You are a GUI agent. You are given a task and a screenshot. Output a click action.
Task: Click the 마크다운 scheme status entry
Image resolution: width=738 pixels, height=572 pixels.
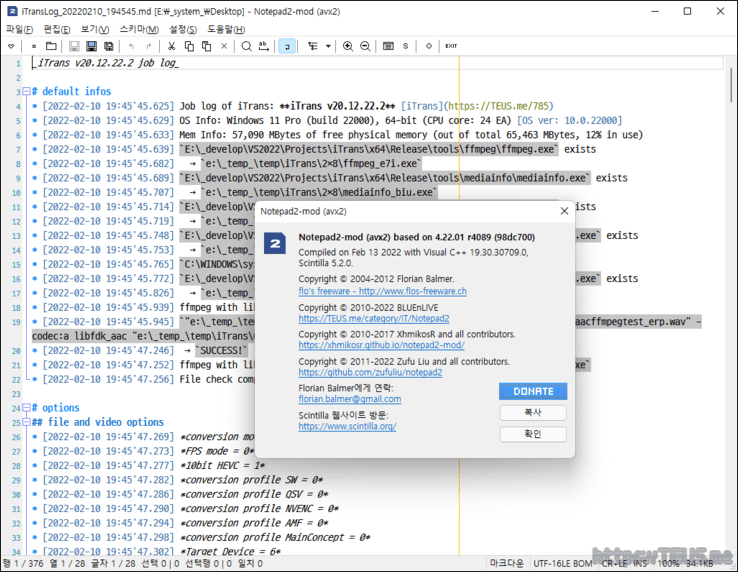(x=506, y=564)
